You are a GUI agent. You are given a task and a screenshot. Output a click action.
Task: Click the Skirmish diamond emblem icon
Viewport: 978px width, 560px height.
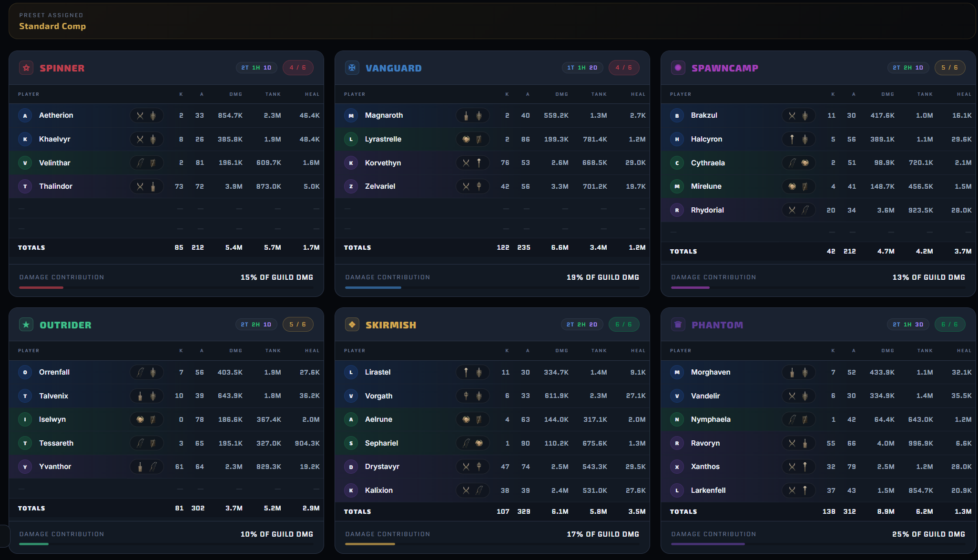coord(352,325)
